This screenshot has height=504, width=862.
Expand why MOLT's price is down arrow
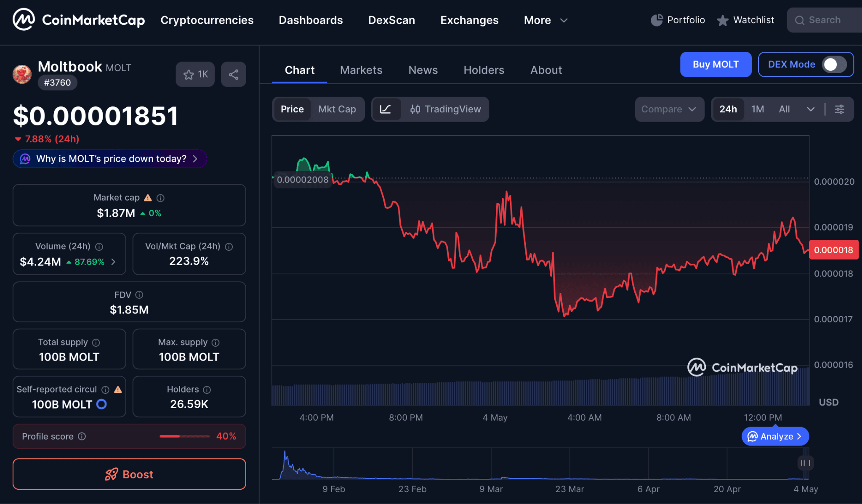coord(195,159)
